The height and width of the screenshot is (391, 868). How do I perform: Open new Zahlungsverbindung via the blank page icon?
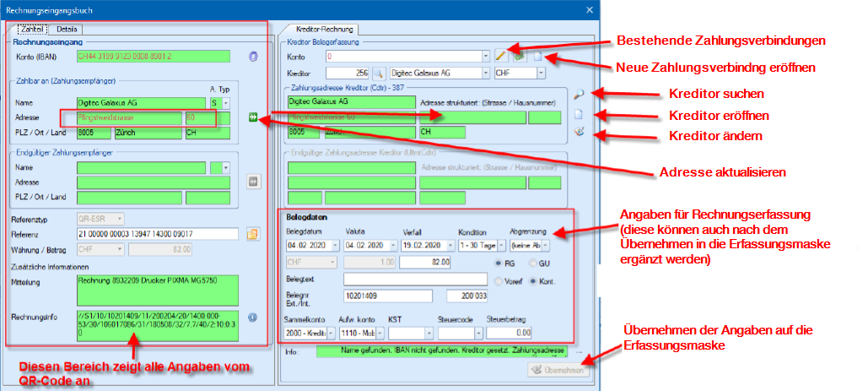pyautogui.click(x=537, y=56)
